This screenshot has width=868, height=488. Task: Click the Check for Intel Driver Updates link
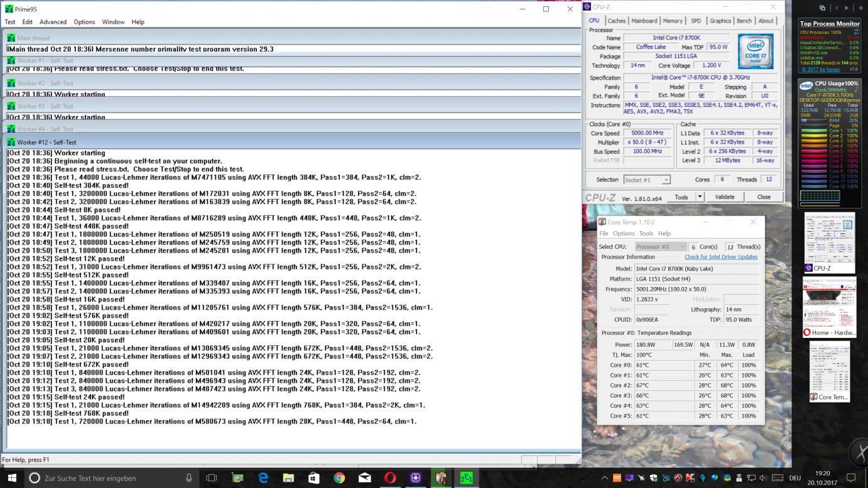pos(721,257)
